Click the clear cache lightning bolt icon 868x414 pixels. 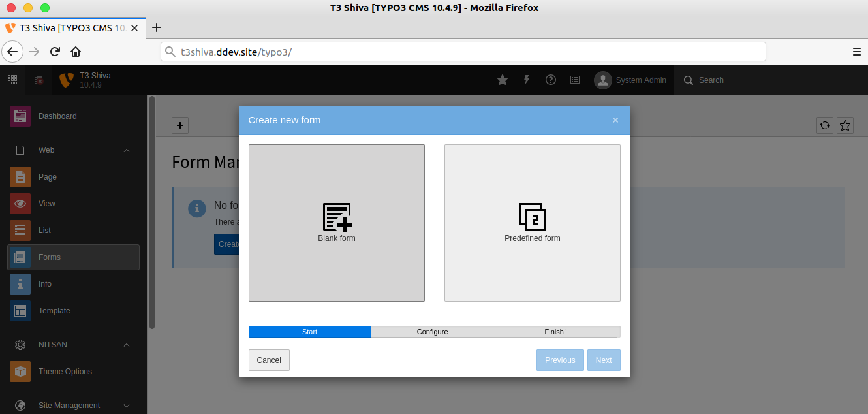click(x=526, y=80)
